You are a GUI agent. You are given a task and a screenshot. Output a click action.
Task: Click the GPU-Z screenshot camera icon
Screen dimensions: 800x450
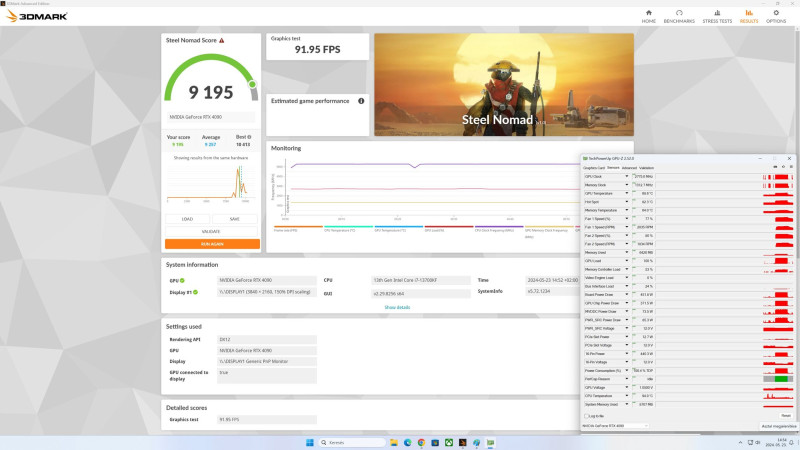click(775, 167)
